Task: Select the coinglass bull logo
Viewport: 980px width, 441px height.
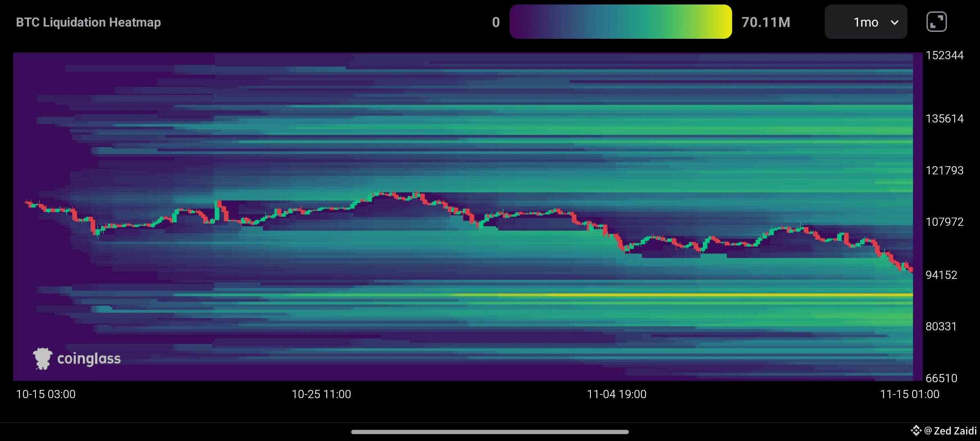Action: pos(42,358)
